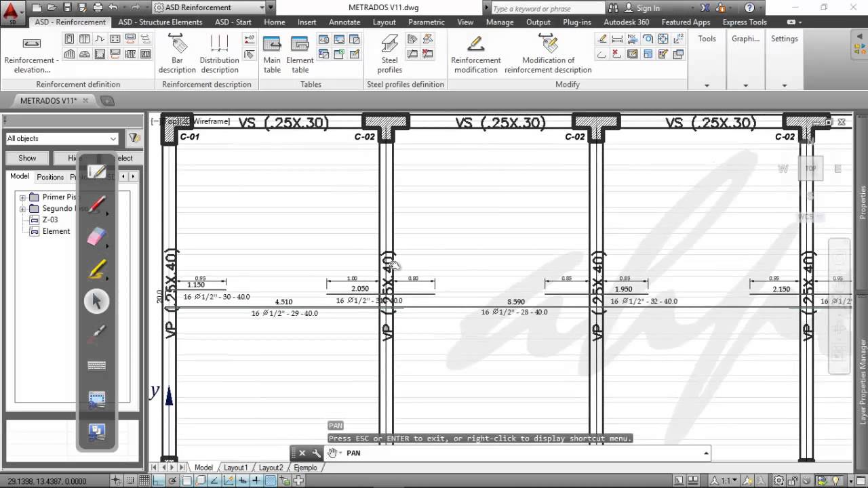Click the whiteboard pen icon atop floating toolbar
Image resolution: width=868 pixels, height=488 pixels.
click(x=97, y=172)
